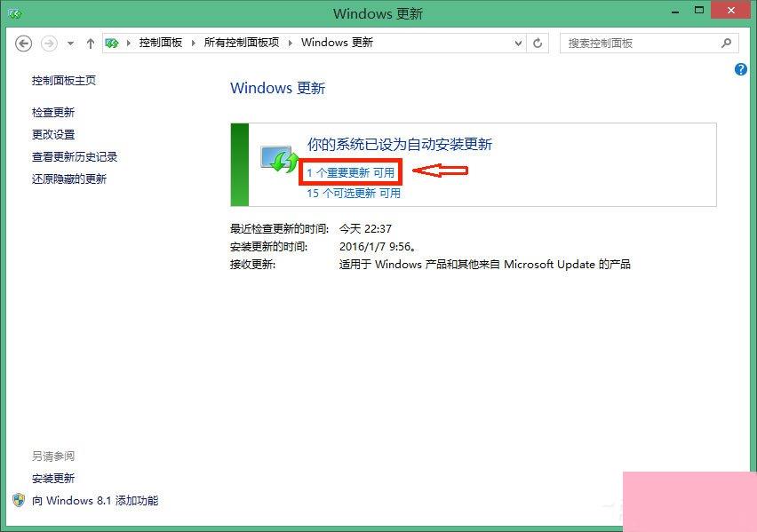Click the shield icon beside 添加功能

[x=19, y=500]
